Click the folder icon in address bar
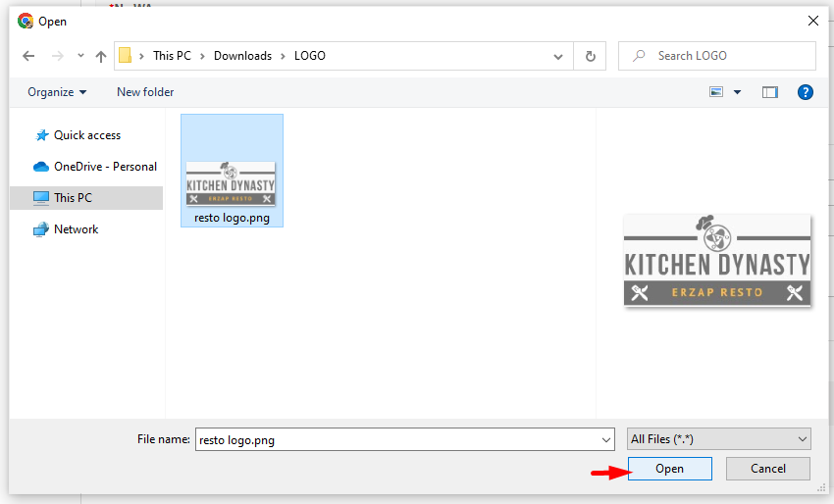The image size is (834, 504). point(125,55)
